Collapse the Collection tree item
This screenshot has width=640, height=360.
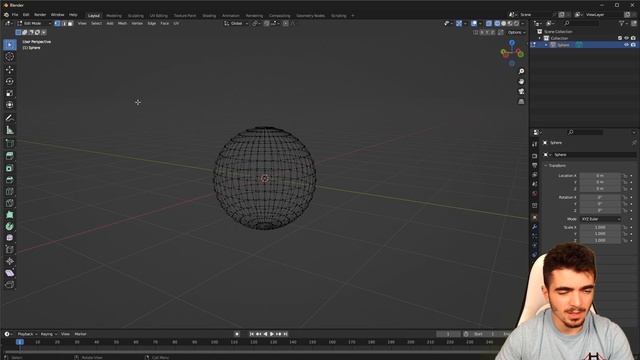tap(540, 38)
